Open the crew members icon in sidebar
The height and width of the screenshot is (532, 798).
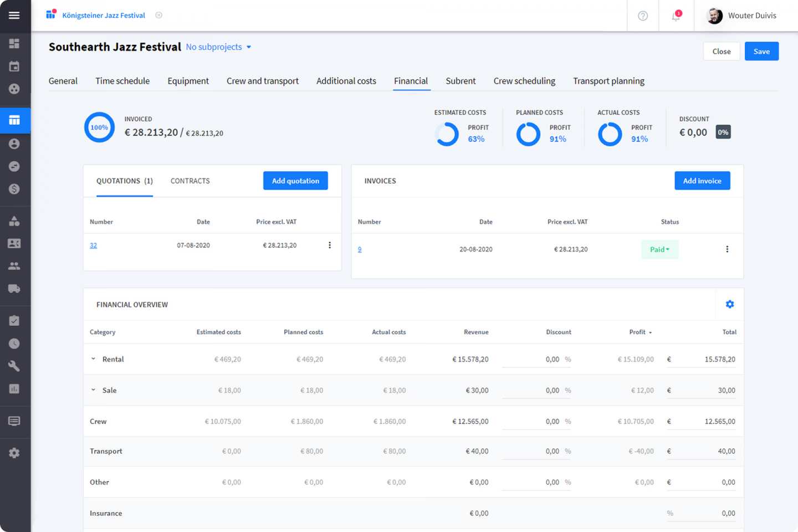pos(14,265)
